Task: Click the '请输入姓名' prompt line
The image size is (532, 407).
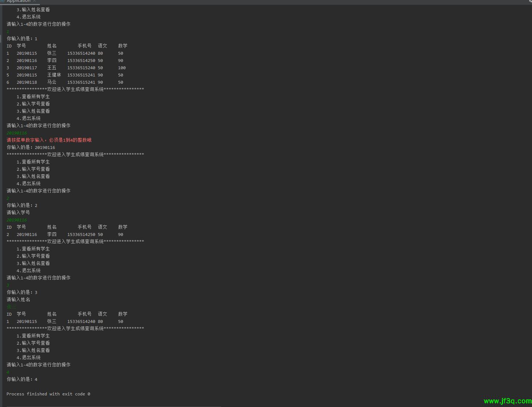Action: [x=18, y=300]
